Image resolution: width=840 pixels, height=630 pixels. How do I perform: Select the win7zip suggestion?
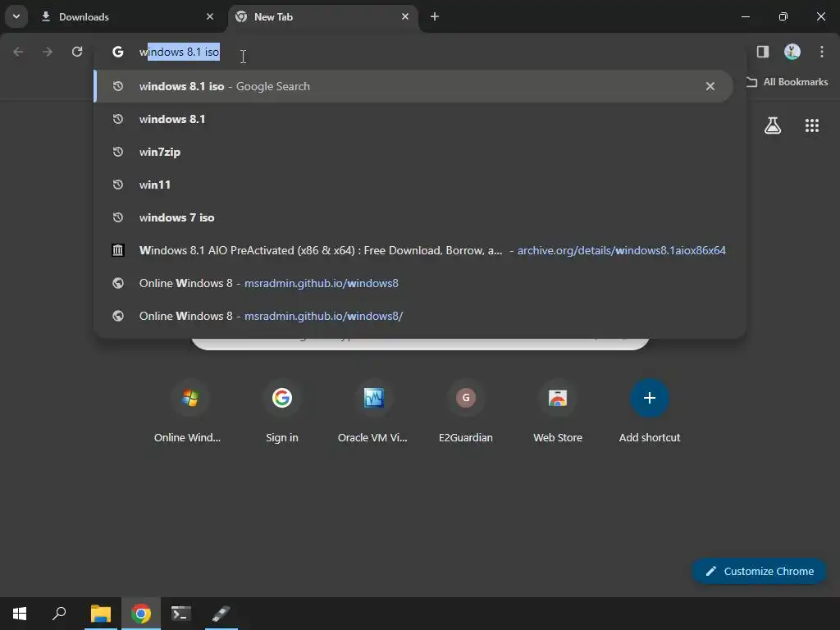click(x=413, y=152)
